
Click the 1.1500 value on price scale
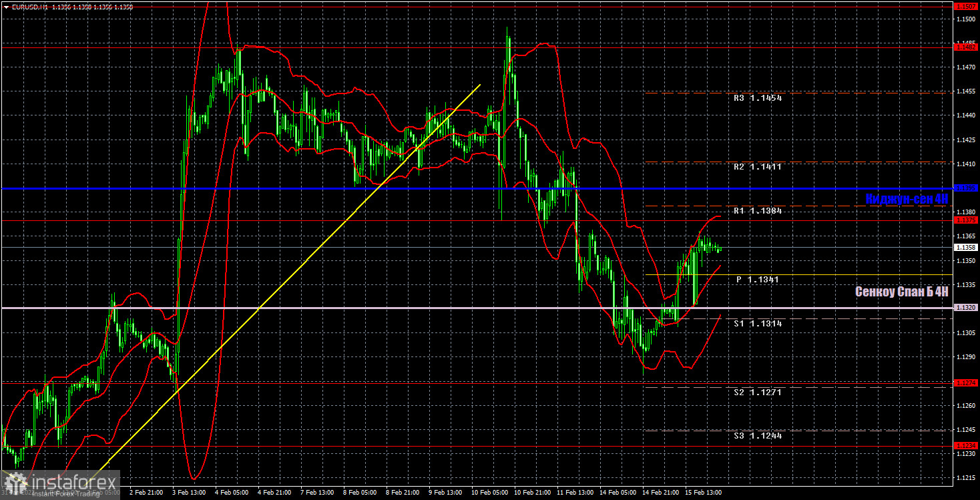click(965, 19)
